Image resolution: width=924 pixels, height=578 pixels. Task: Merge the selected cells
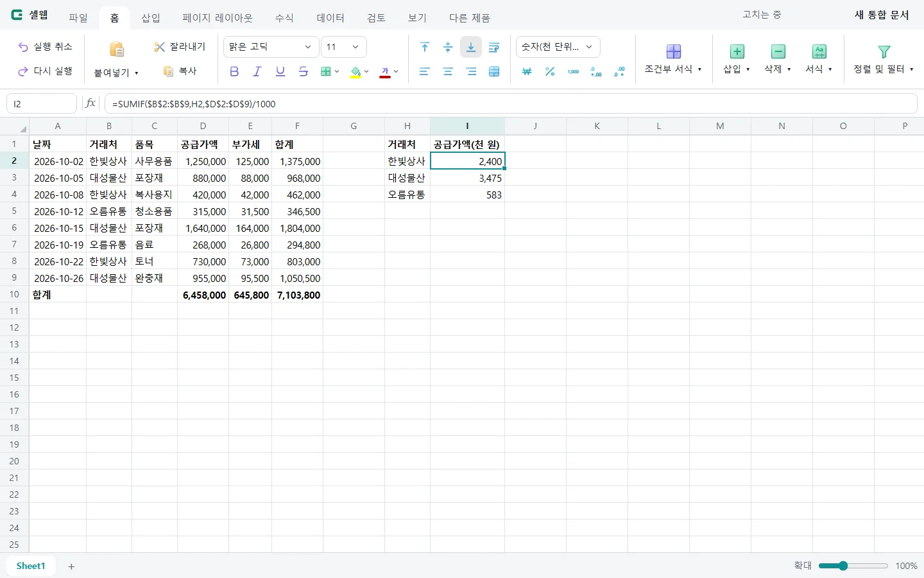pos(494,72)
